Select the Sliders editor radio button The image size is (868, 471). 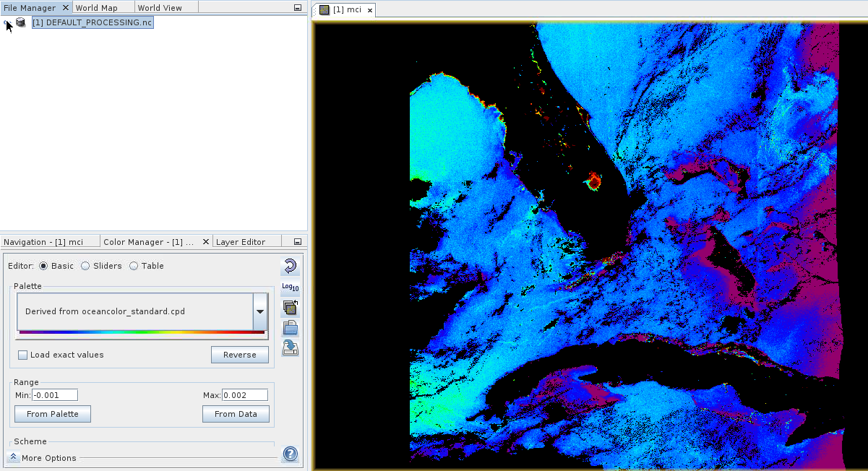tap(85, 266)
